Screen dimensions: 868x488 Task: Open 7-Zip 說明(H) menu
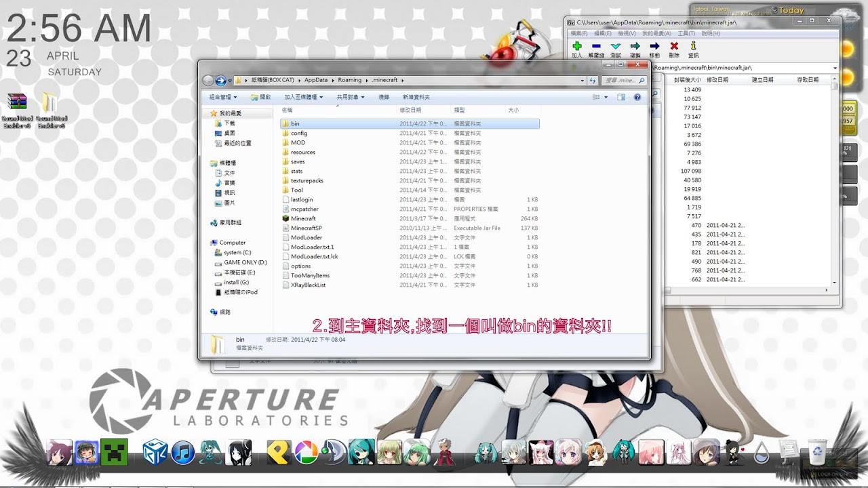click(x=711, y=33)
